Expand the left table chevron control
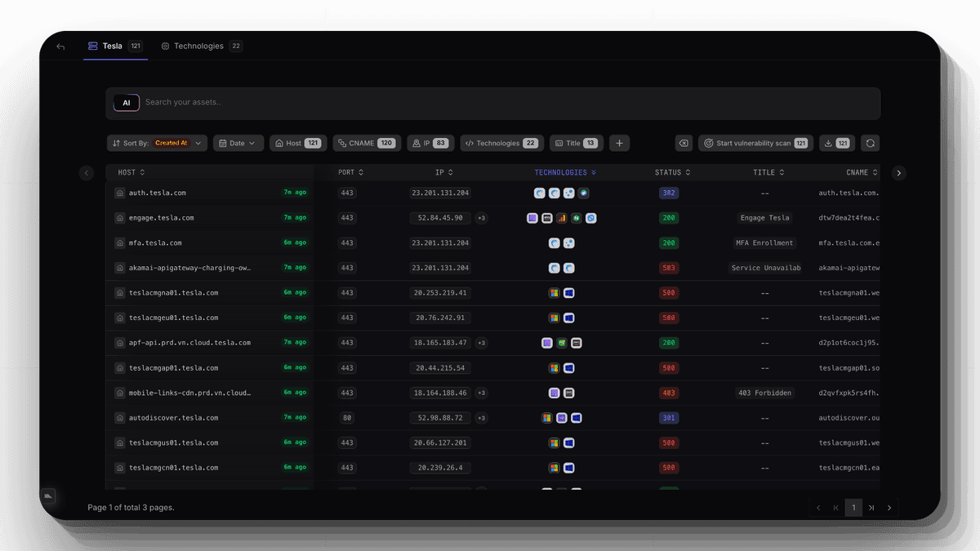Viewport: 980px width, 551px height. click(87, 173)
